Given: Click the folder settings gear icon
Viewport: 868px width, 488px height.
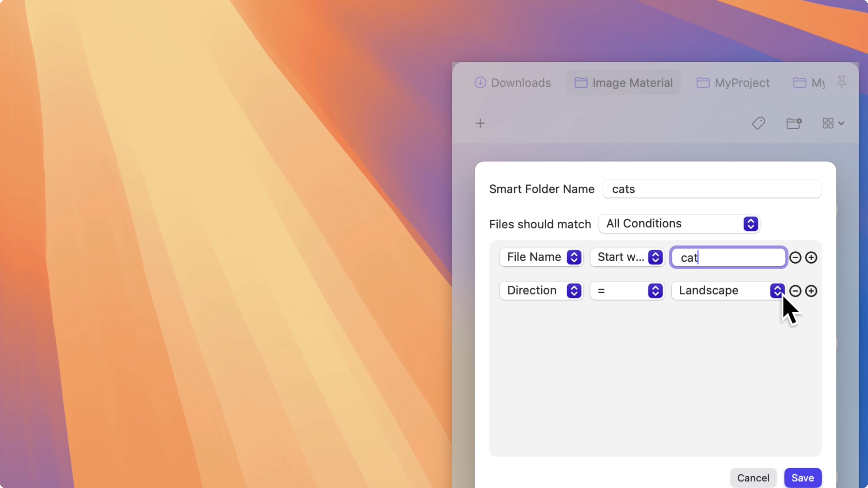Looking at the screenshot, I should click(x=794, y=123).
